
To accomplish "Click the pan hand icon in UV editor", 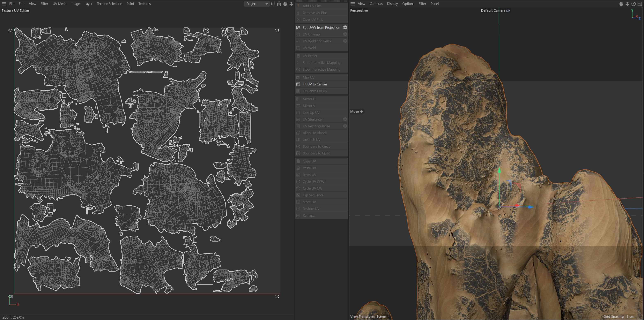I will [x=285, y=4].
